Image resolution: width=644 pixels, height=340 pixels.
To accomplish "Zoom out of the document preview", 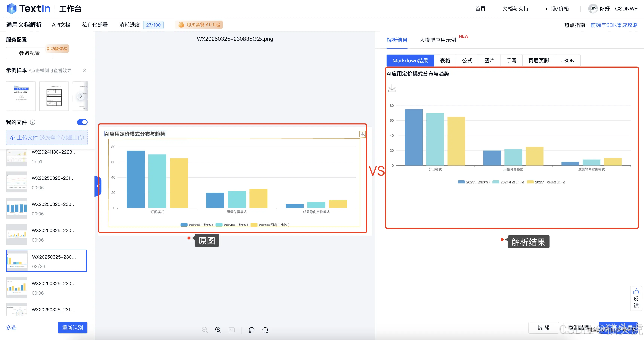I will tap(205, 330).
